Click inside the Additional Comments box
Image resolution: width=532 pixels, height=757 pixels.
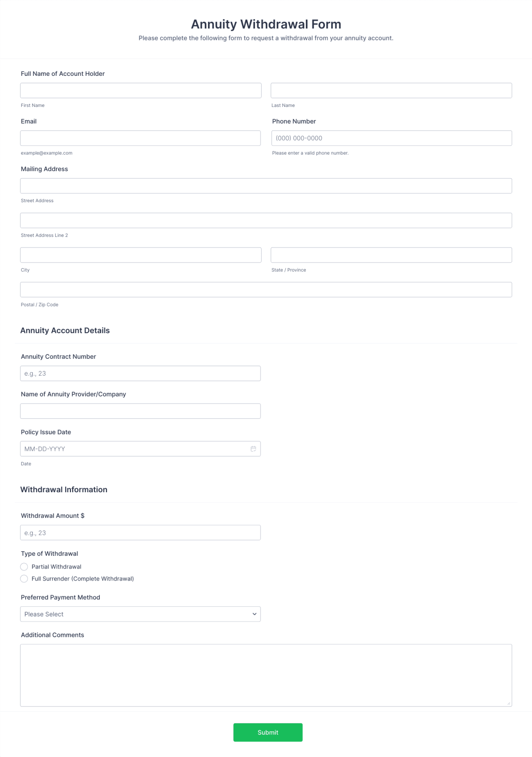[266, 674]
